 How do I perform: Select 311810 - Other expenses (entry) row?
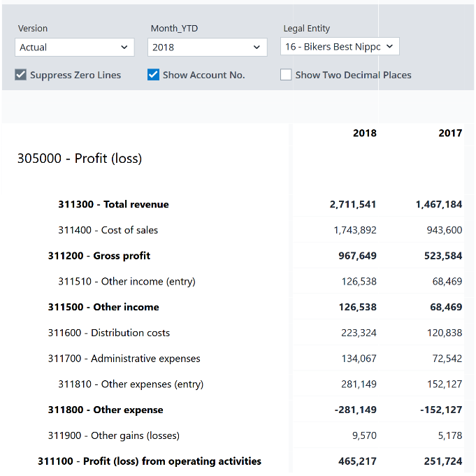[x=131, y=384]
